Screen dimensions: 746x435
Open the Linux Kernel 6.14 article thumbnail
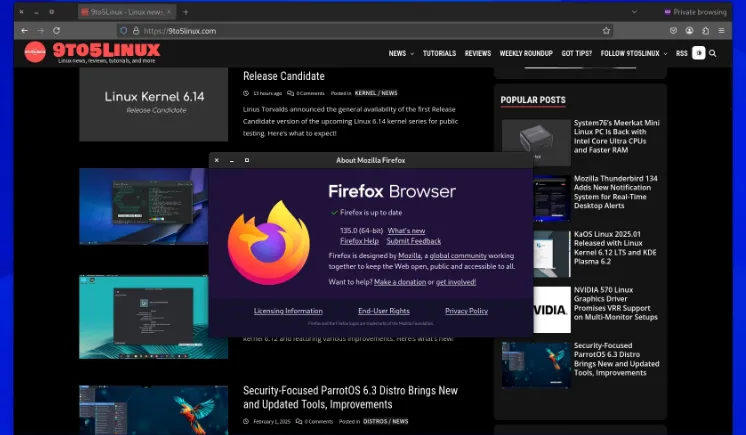153,104
